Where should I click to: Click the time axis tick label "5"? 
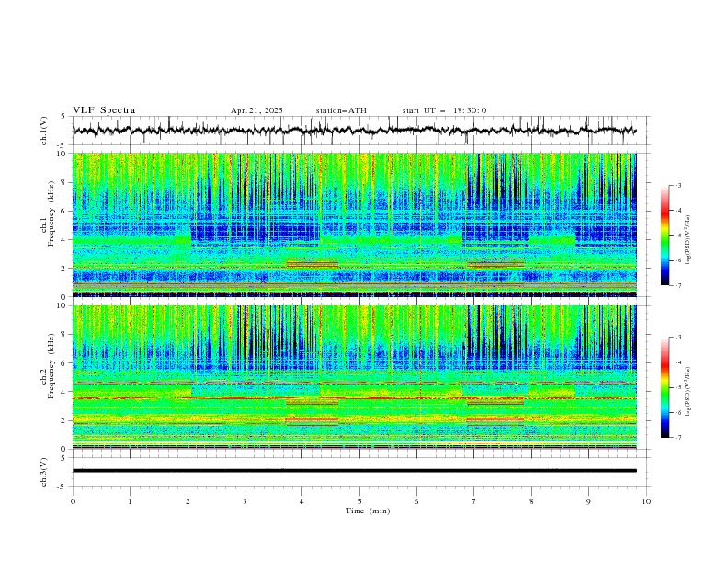pyautogui.click(x=359, y=501)
